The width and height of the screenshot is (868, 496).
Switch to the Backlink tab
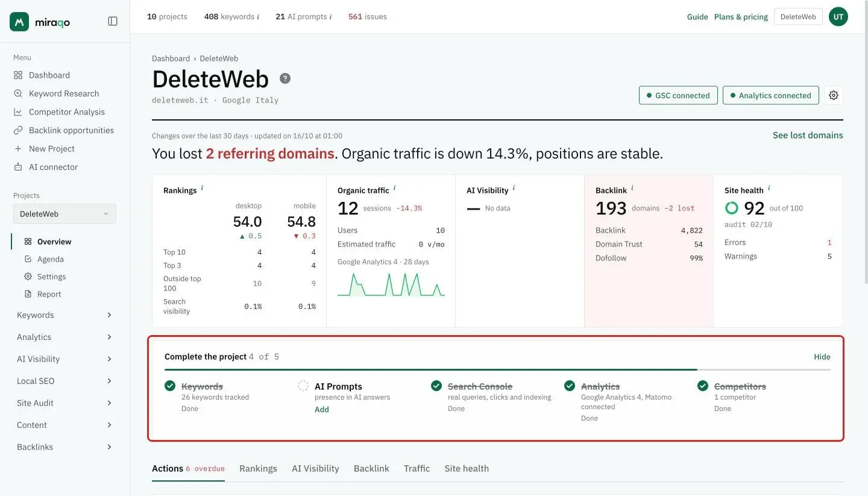pyautogui.click(x=371, y=468)
